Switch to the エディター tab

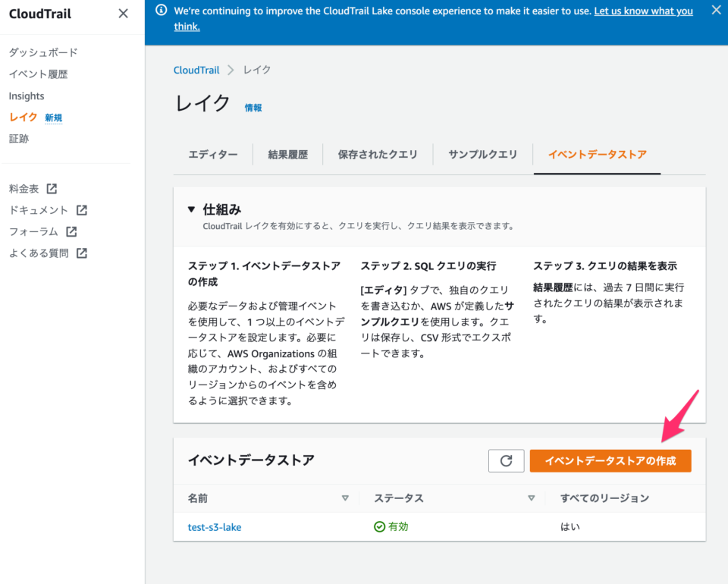tap(213, 153)
